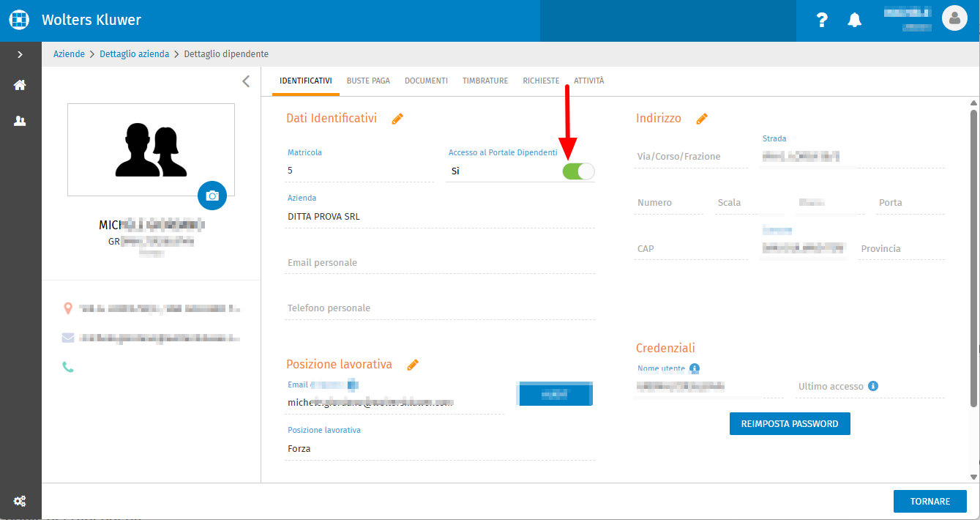The image size is (980, 520).
Task: Toggle Accesso al Portale Dipendenti switch
Action: coord(578,171)
